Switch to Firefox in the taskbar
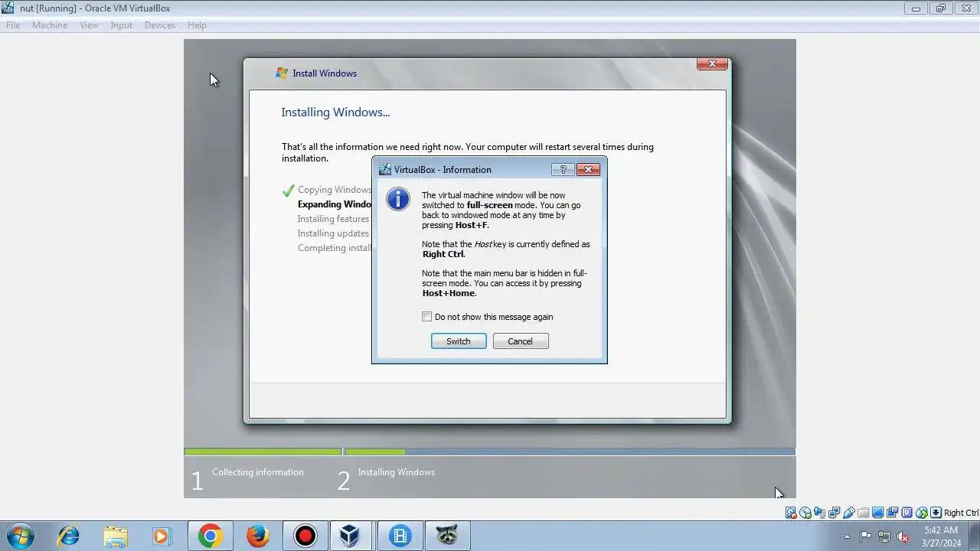980x551 pixels. [x=258, y=536]
